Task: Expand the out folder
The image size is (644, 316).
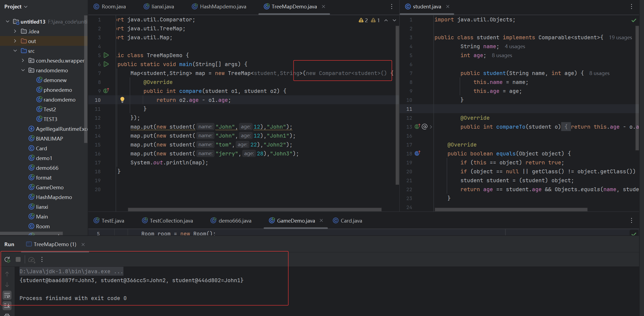Action: click(15, 41)
